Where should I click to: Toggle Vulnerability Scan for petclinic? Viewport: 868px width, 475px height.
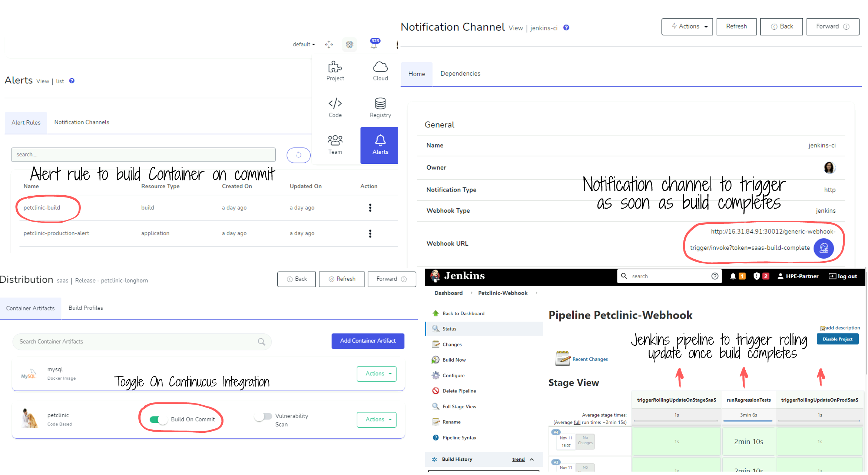263,416
